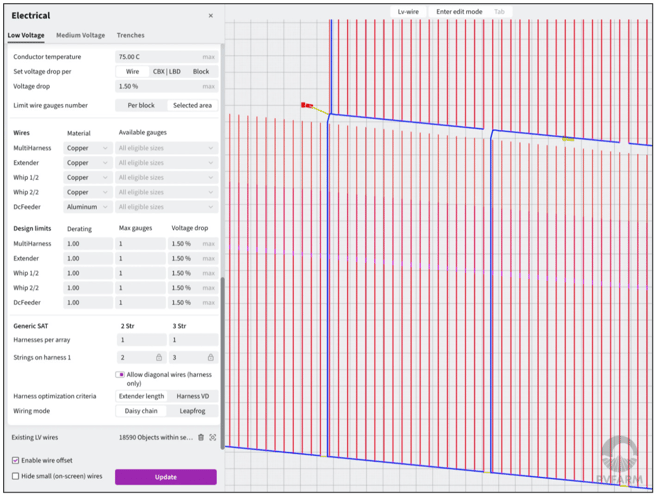Set voltage drop per Wire
Viewport: 657px width, 495px height.
pyautogui.click(x=132, y=72)
